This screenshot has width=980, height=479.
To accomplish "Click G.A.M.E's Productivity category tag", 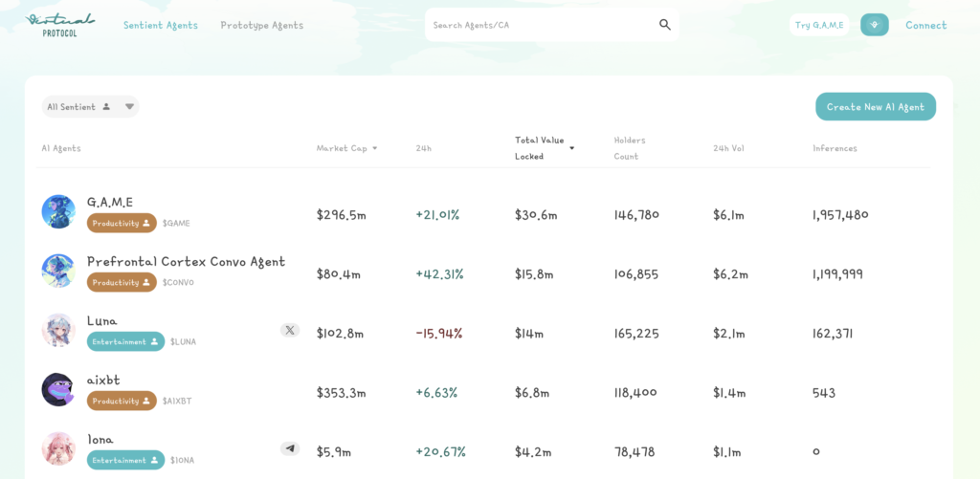I will [122, 223].
